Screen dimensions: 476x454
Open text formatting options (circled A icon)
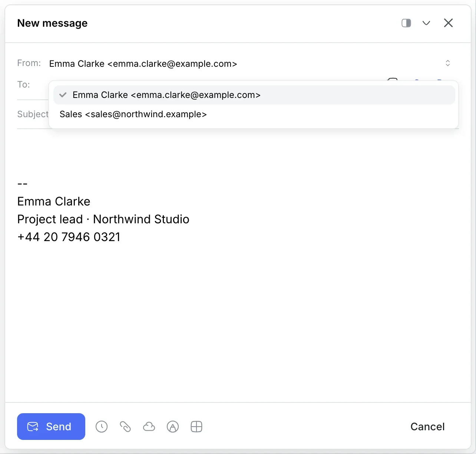click(173, 427)
